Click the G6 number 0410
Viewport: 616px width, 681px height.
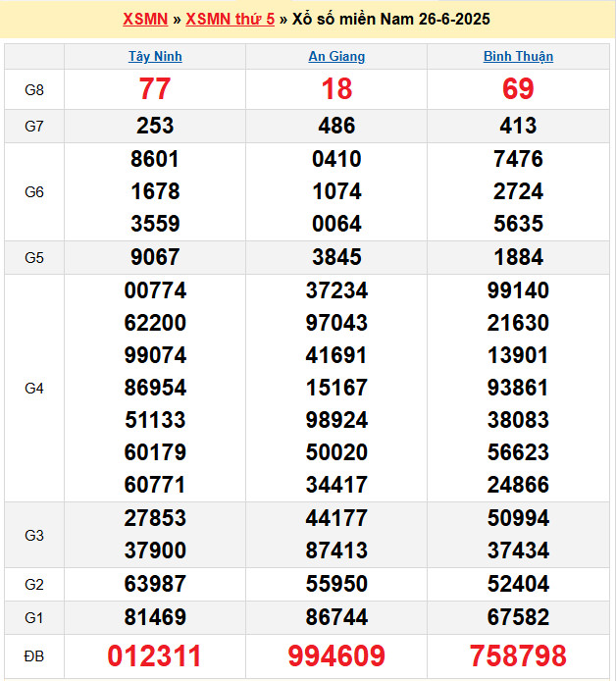[x=336, y=159]
